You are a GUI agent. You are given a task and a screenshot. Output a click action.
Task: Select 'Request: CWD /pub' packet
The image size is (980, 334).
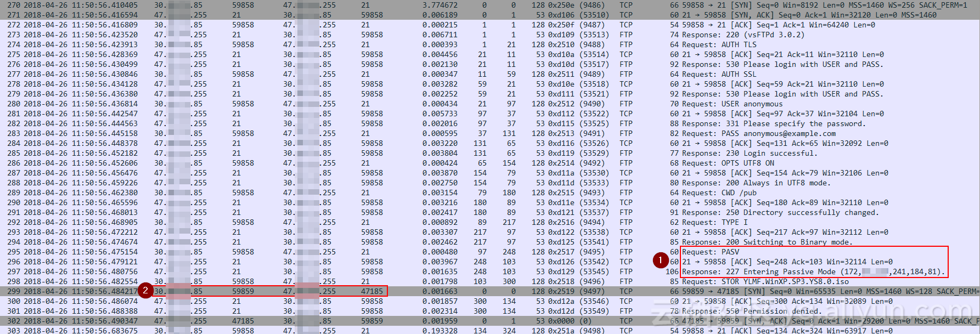490,193
